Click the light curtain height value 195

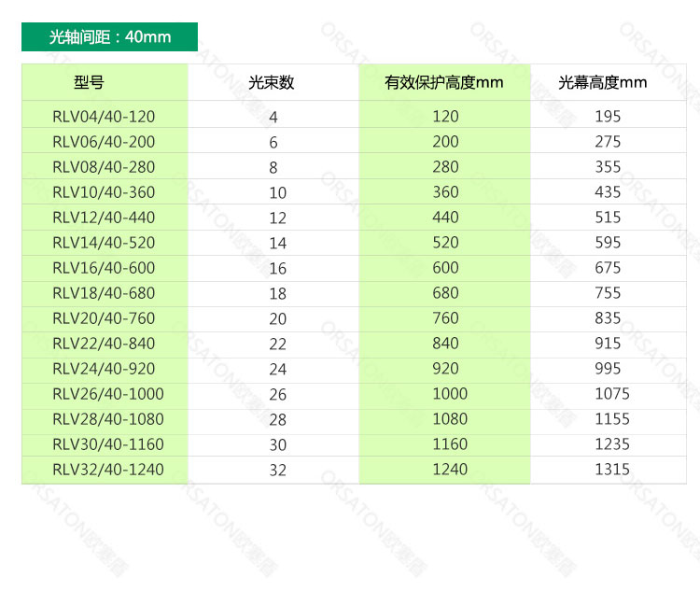tap(608, 117)
